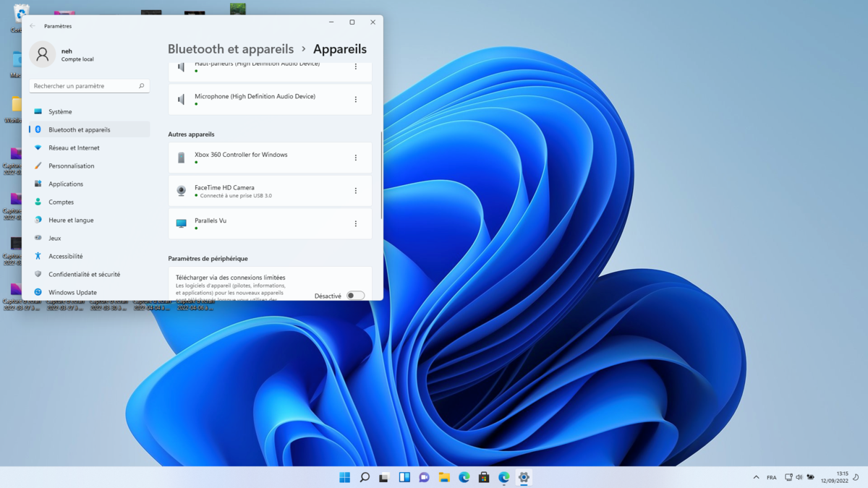The image size is (868, 488).
Task: Open the Comptes settings section
Action: (x=90, y=202)
